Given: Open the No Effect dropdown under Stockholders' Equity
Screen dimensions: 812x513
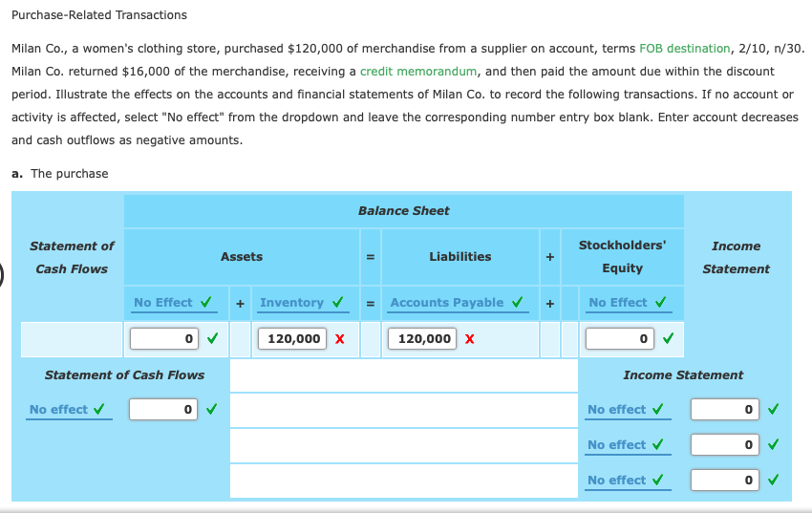Looking at the screenshot, I should coord(629,303).
